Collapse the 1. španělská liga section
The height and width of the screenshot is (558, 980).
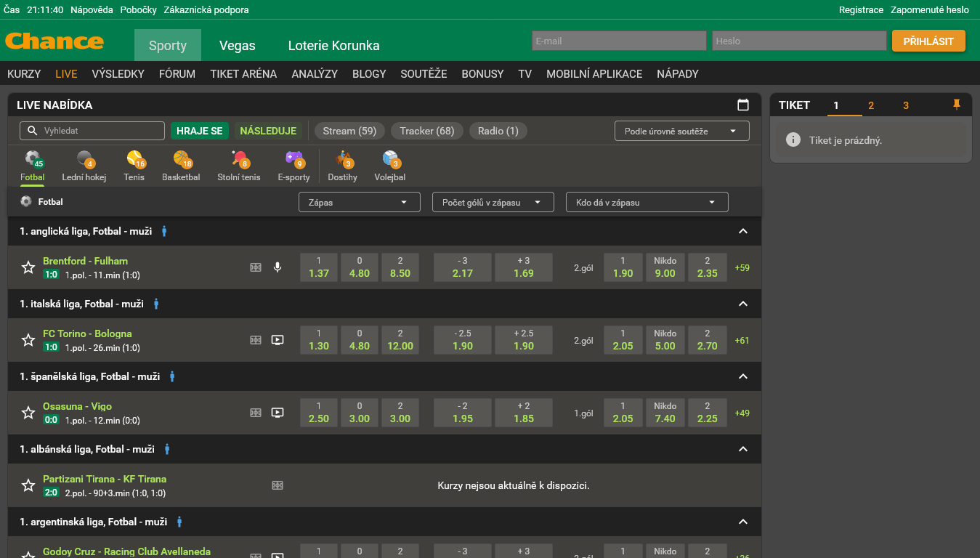coord(742,376)
